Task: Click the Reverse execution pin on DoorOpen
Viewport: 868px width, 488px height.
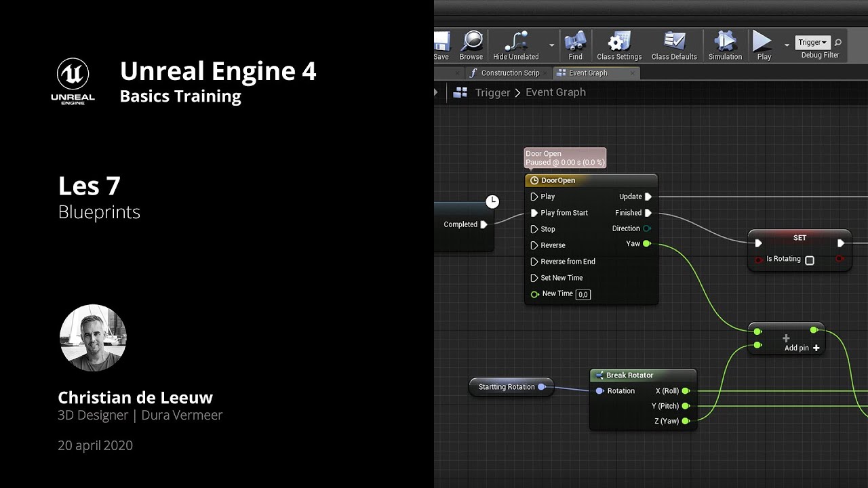Action: 534,245
